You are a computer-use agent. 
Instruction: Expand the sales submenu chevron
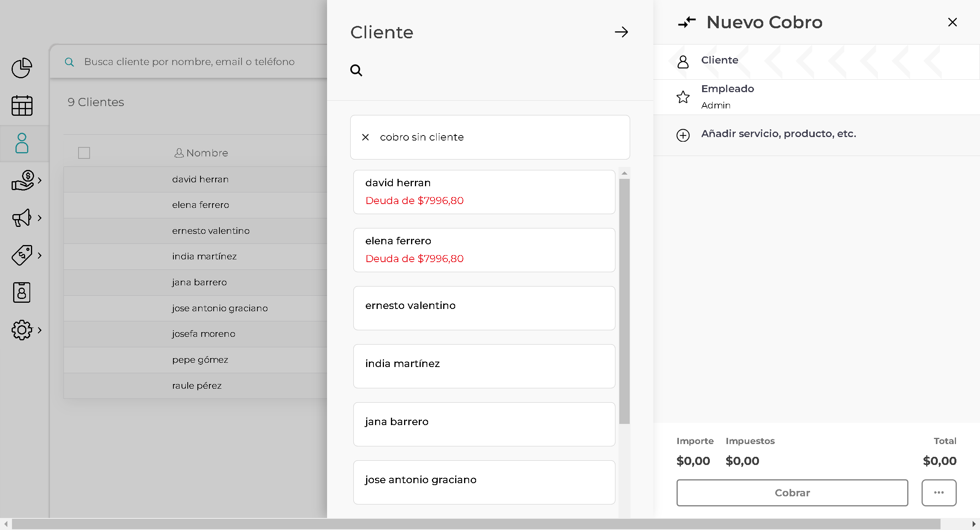pyautogui.click(x=39, y=180)
